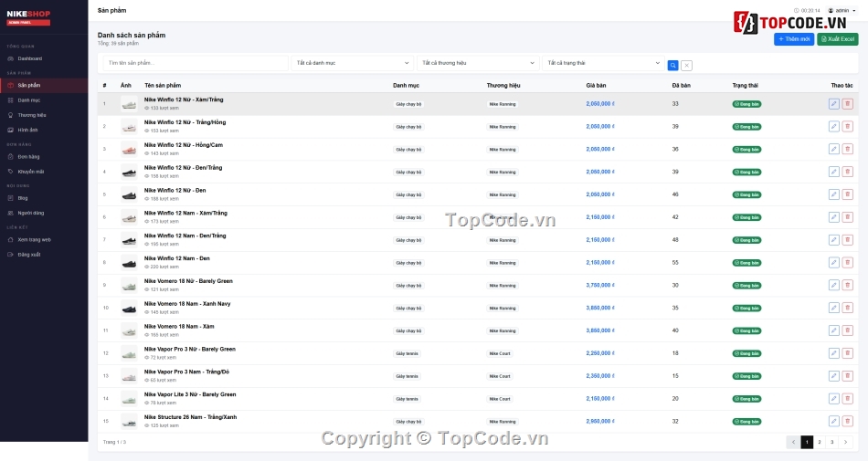868x461 pixels.
Task: Delete Nike Winflo 12 Nữ - Hồng/Cam product
Action: point(847,149)
